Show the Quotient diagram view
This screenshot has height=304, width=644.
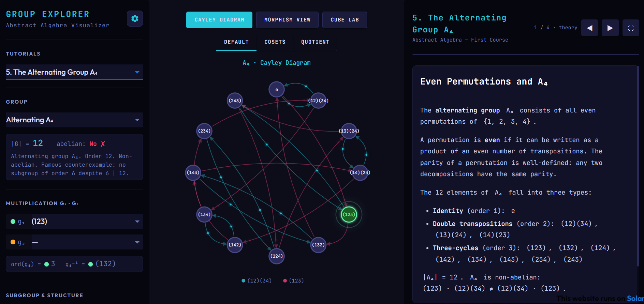(x=315, y=42)
